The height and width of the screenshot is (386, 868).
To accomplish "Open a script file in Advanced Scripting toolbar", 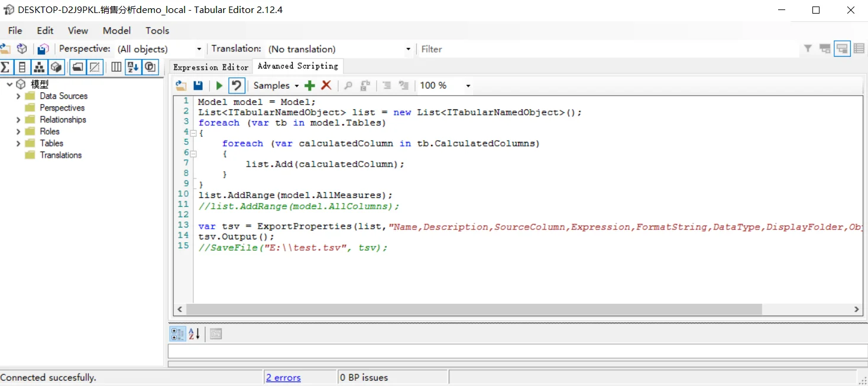I will tap(181, 86).
